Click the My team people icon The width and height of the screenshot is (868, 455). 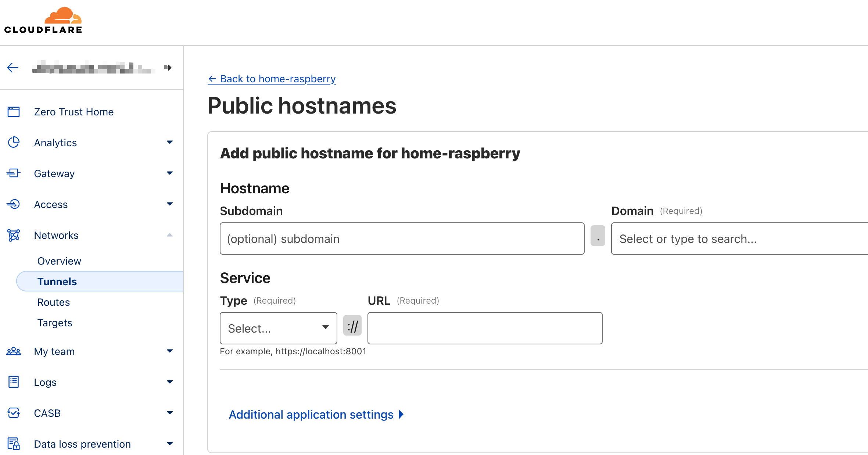[x=14, y=351]
